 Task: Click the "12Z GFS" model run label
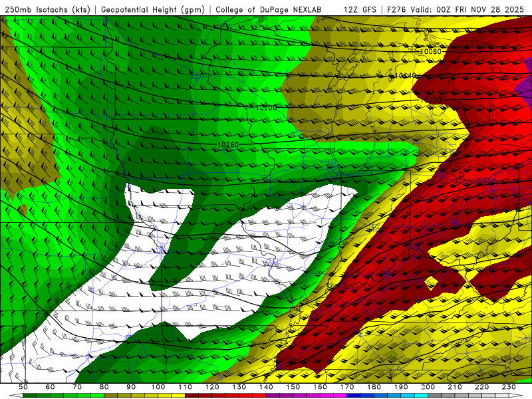click(x=360, y=10)
